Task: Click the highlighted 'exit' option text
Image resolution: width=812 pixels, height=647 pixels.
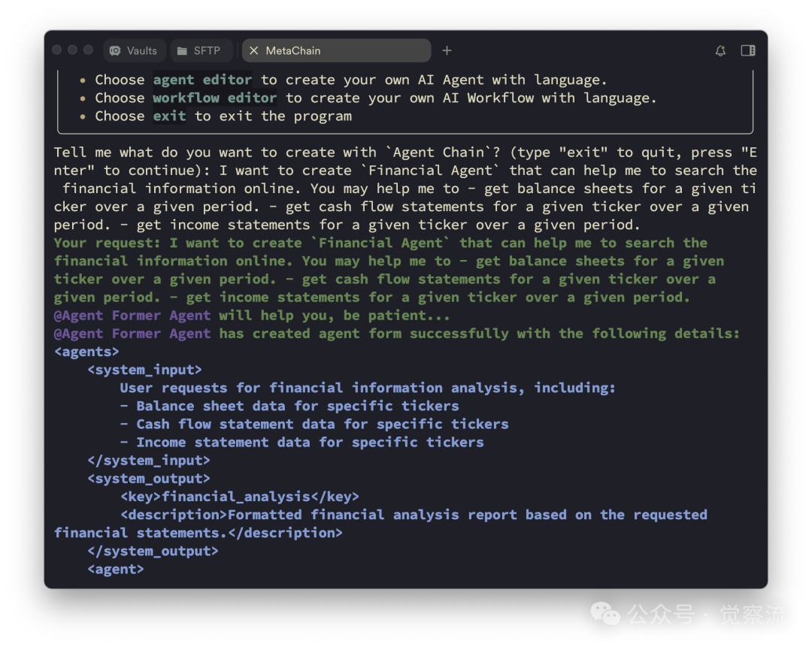Action: pos(169,116)
